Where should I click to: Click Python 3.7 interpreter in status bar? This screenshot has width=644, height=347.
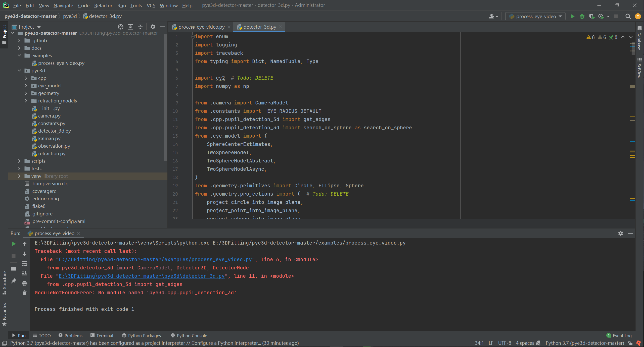tap(585, 343)
